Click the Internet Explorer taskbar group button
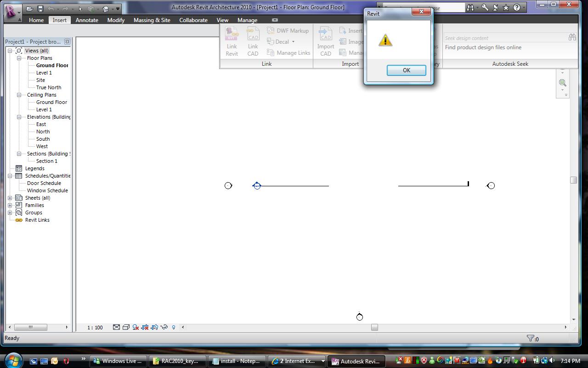The width and height of the screenshot is (588, 368). point(297,361)
